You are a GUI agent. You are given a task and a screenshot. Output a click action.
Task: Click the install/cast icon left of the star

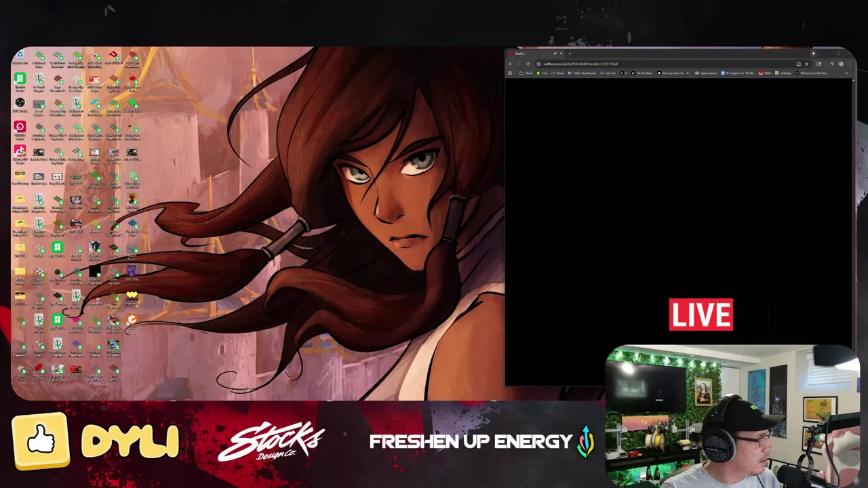pyautogui.click(x=798, y=64)
